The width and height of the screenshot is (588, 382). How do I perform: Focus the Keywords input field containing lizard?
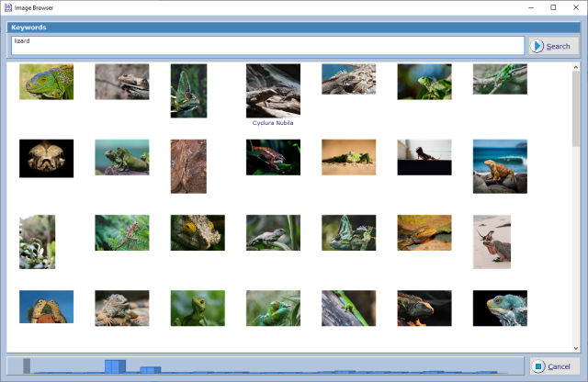point(267,46)
